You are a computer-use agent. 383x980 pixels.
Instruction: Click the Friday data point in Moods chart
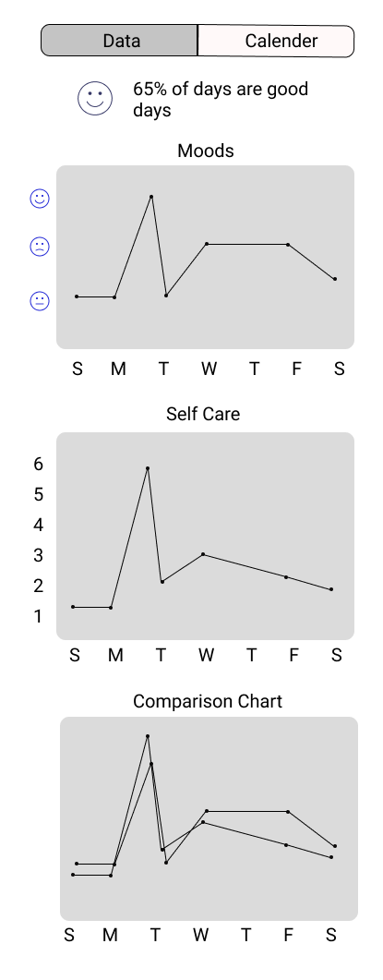pos(288,245)
